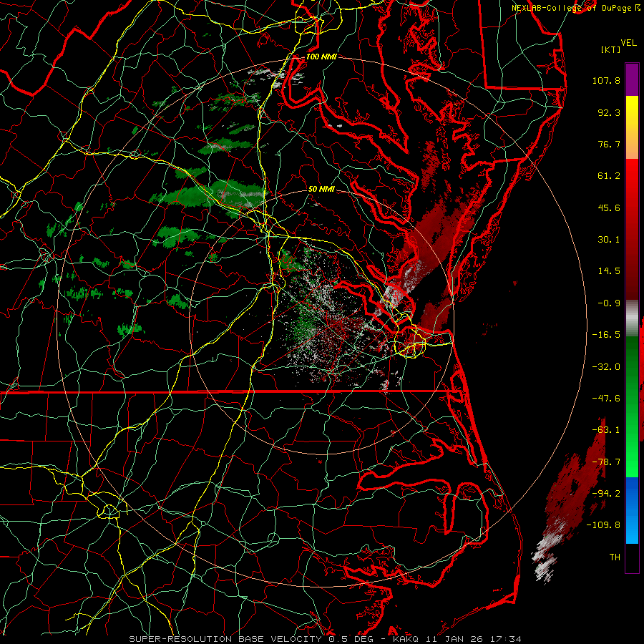Click the TH label on the legend

point(615,557)
